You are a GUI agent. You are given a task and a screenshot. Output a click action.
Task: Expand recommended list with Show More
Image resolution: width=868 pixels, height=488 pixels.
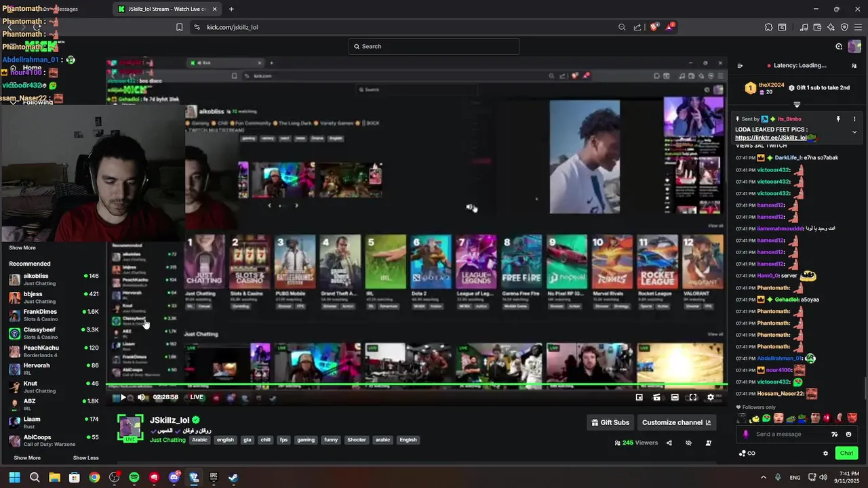pos(27,457)
